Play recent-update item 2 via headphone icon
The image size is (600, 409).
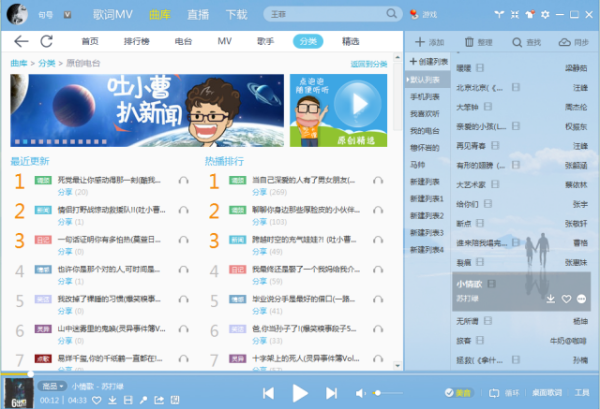[x=184, y=210]
